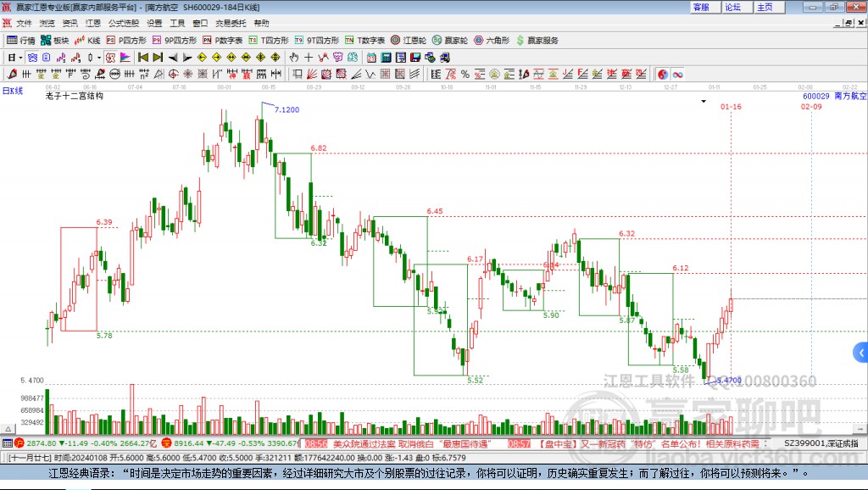
Task: Toggle the 权 ex-rights adjustment button
Action: [x=111, y=58]
